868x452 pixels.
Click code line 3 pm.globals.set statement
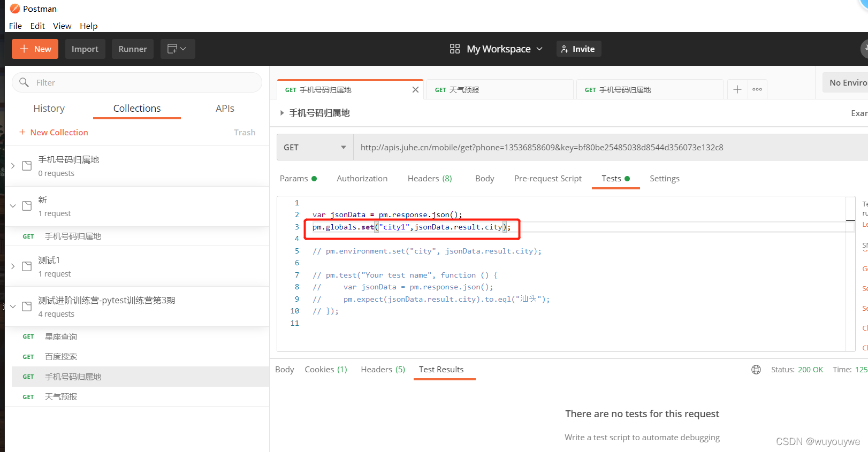tap(412, 227)
